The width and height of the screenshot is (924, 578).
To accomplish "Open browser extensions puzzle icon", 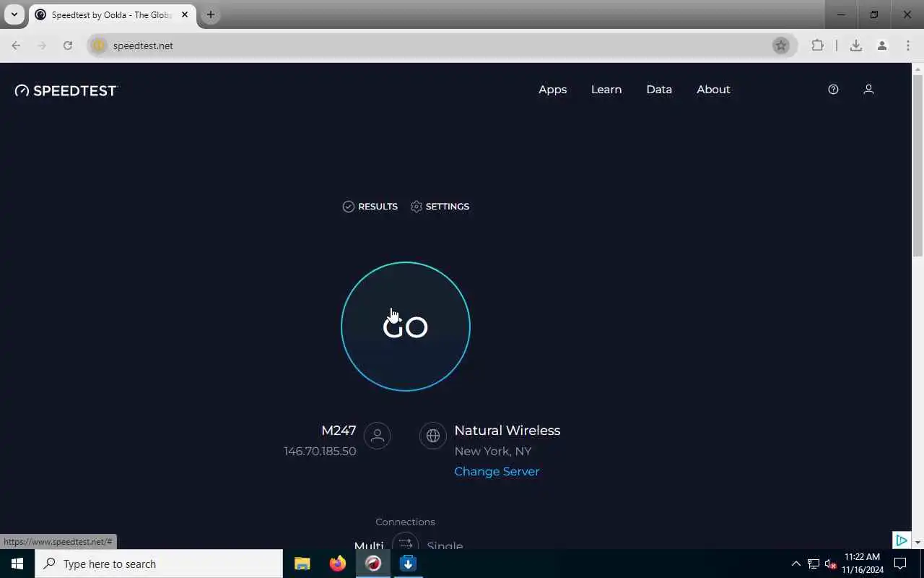I will (x=817, y=46).
